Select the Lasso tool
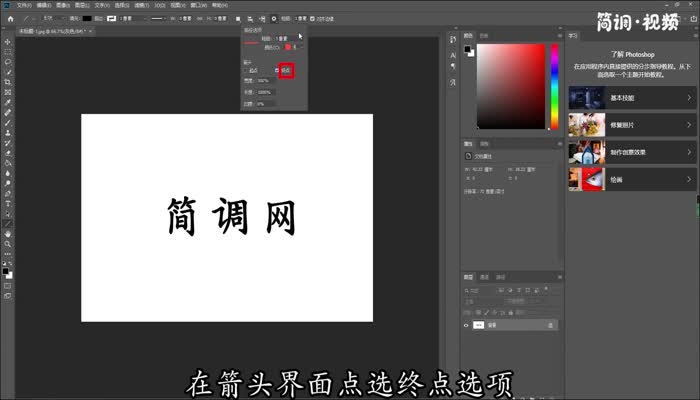 7,61
